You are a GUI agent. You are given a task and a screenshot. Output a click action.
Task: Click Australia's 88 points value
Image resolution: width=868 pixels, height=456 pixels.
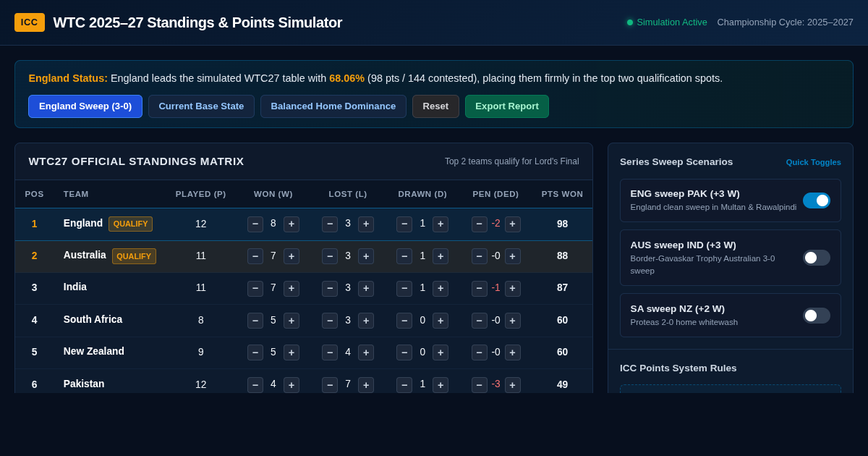point(562,256)
